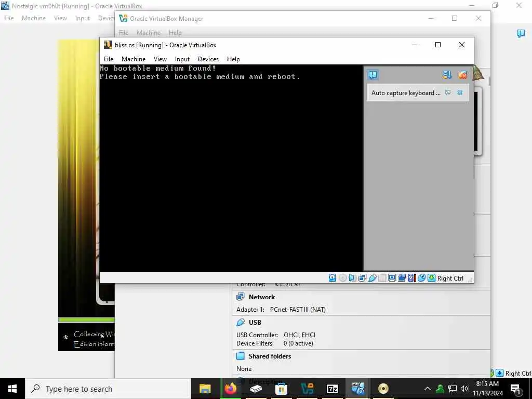Open Machine menu in bliss os window
The image size is (532, 399).
pos(134,59)
